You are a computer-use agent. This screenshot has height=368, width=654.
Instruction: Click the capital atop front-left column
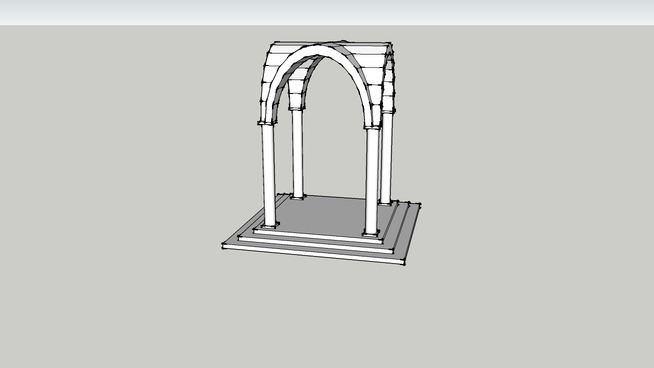pyautogui.click(x=267, y=123)
